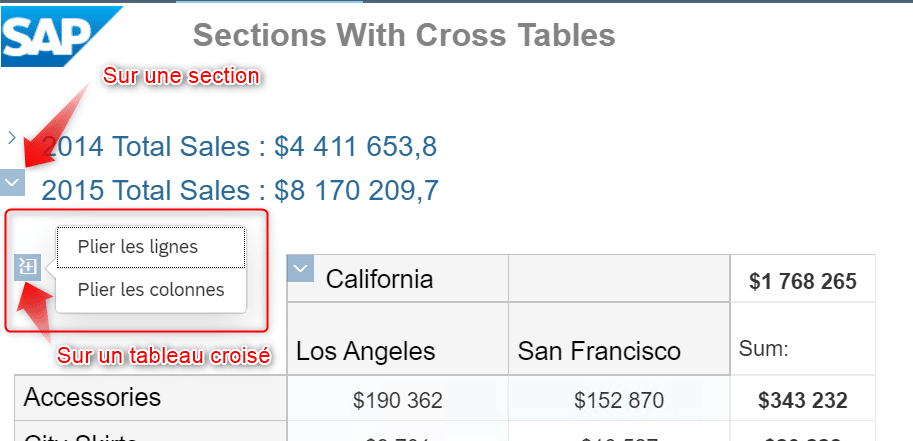The image size is (913, 441).
Task: Click the "Sections With Cross Tables" title
Action: pyautogui.click(x=403, y=36)
